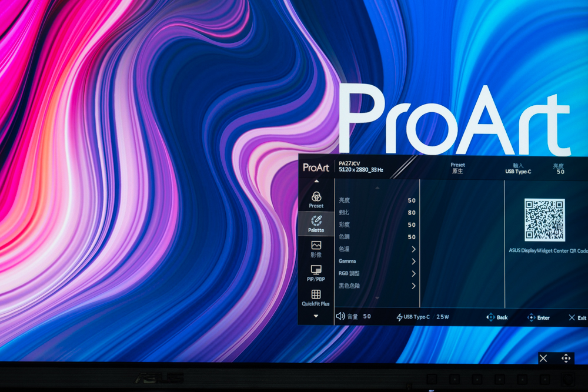Select the 色調 hue row
This screenshot has height=392, width=588.
point(377,237)
